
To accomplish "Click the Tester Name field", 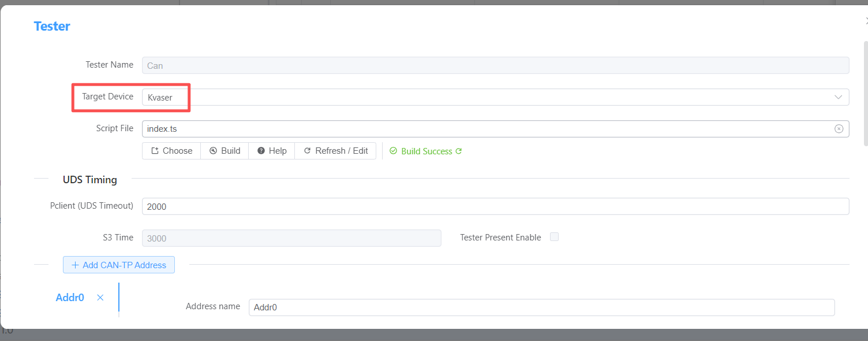I will pyautogui.click(x=495, y=65).
